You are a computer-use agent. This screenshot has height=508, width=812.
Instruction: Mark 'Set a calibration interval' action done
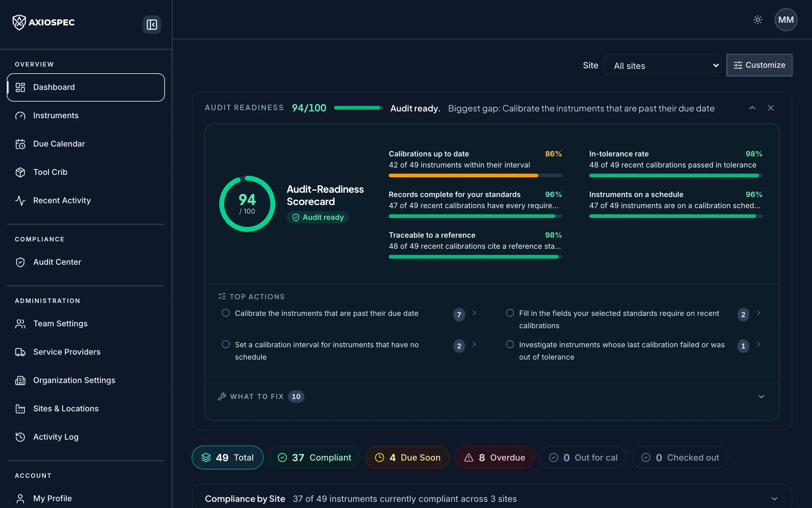click(x=226, y=345)
